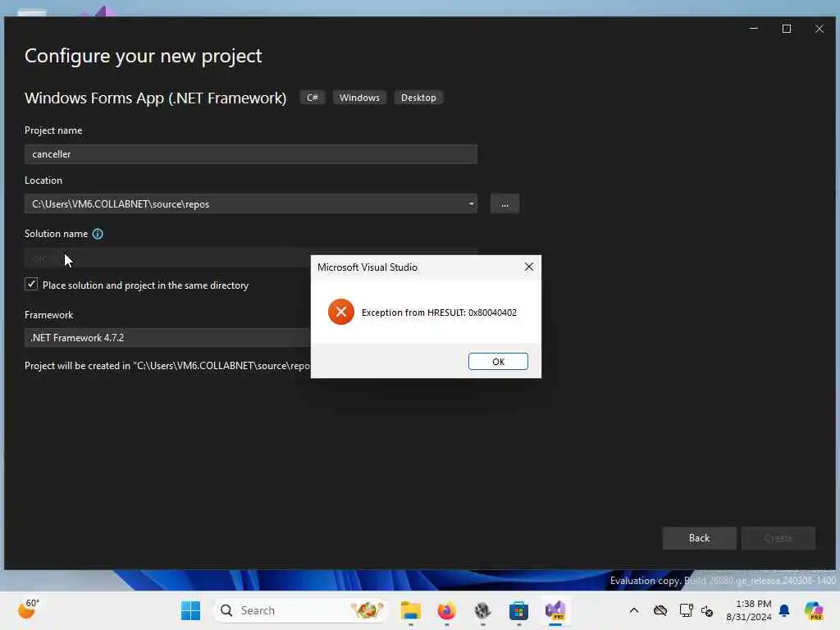Screen dimensions: 840x630
Task: Click the network display tray icon
Action: coord(686,610)
